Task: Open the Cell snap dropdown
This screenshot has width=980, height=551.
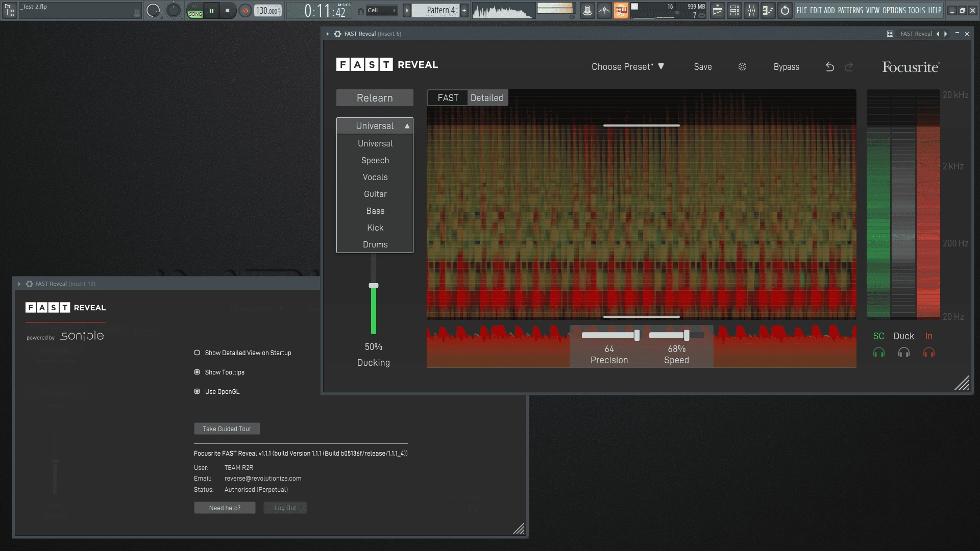Action: tap(382, 10)
